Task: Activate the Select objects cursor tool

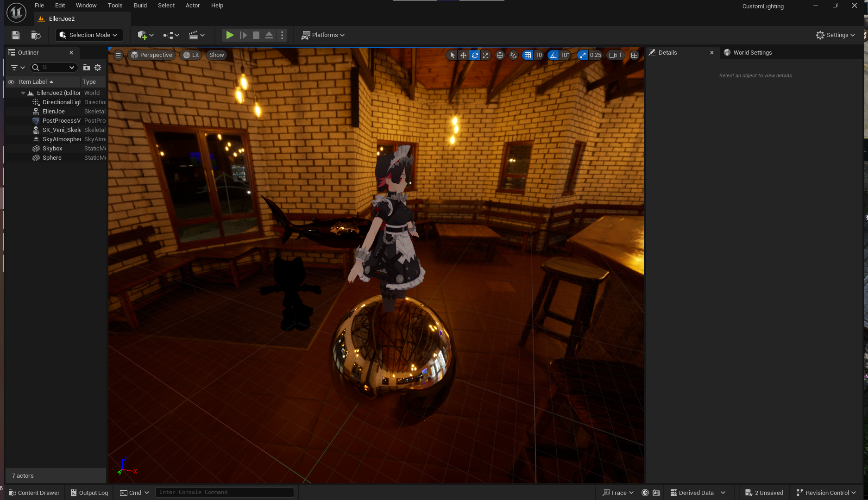Action: (453, 55)
